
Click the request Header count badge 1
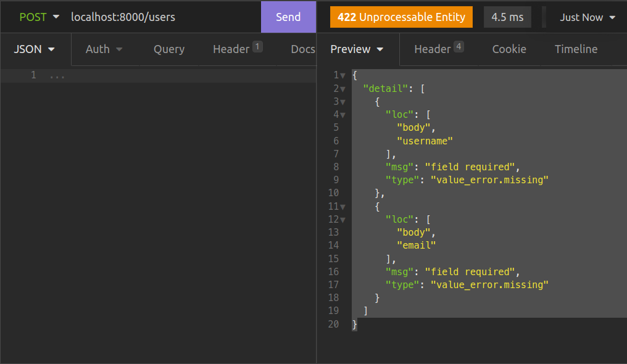257,47
